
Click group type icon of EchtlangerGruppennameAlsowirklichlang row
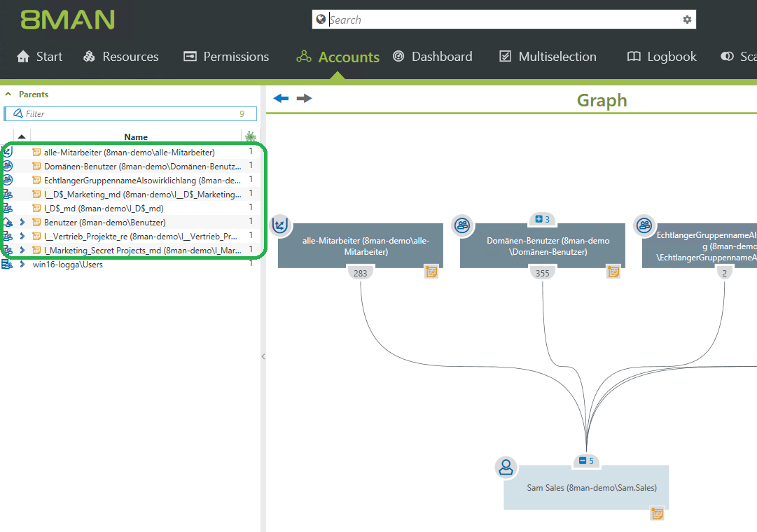(x=8, y=180)
